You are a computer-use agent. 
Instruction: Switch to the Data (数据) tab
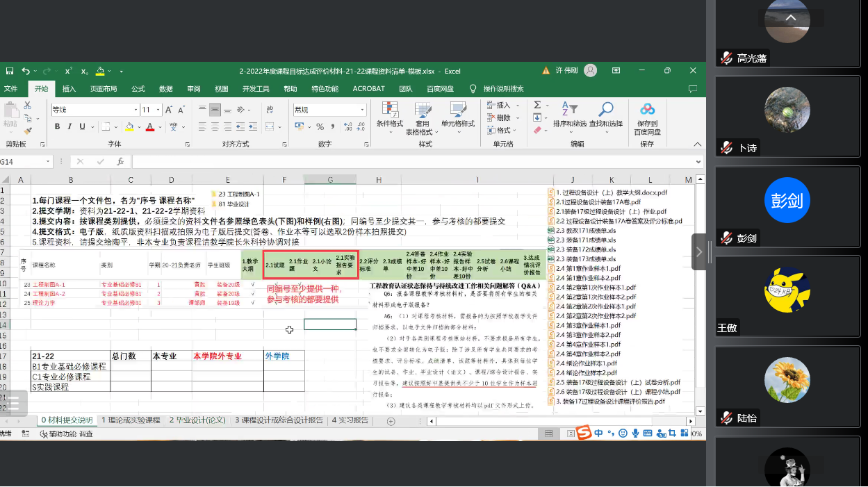(166, 89)
